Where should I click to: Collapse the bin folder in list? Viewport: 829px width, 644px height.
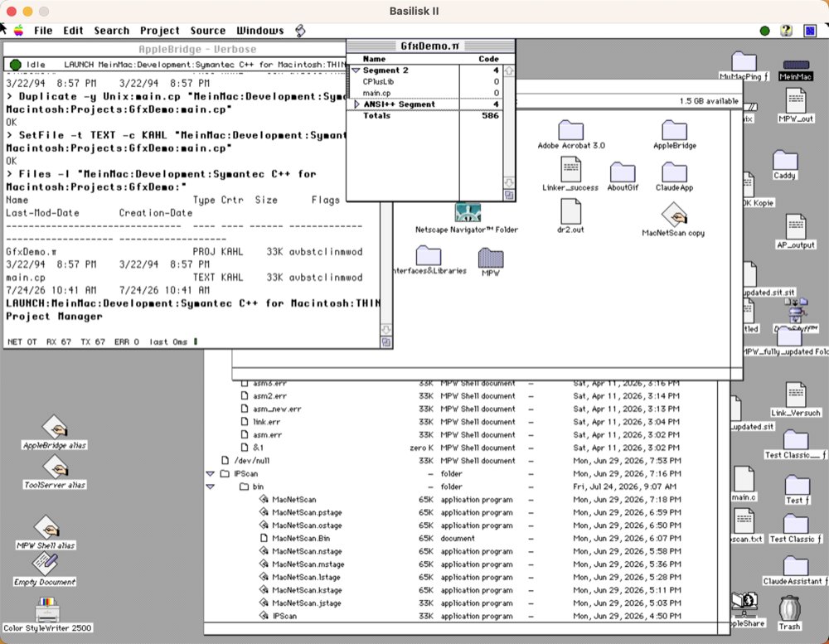[x=210, y=487]
